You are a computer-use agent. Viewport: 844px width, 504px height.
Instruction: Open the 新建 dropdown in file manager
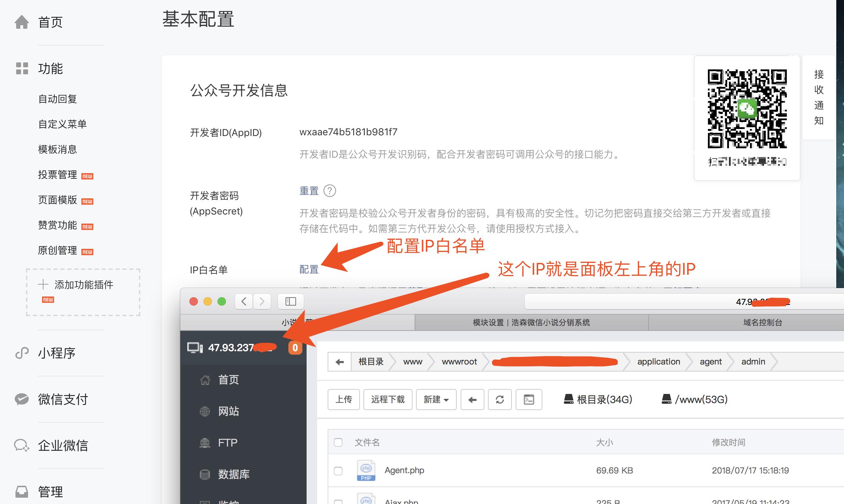[436, 400]
